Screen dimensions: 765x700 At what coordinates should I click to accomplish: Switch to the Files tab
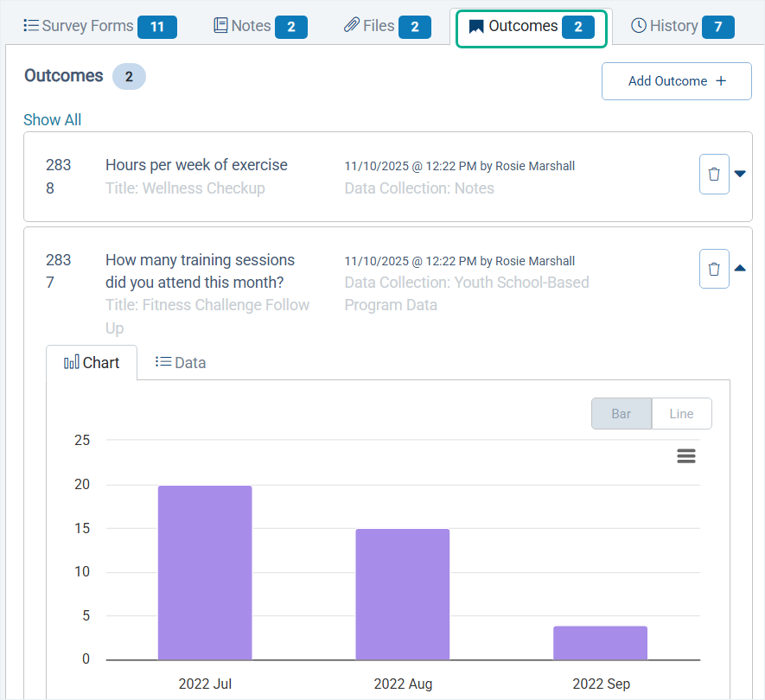coord(387,27)
